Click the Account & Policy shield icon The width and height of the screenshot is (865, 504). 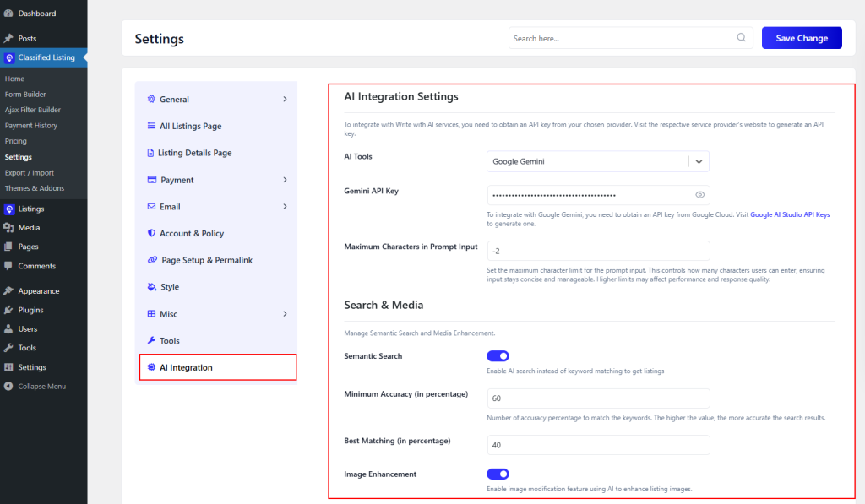tap(151, 233)
